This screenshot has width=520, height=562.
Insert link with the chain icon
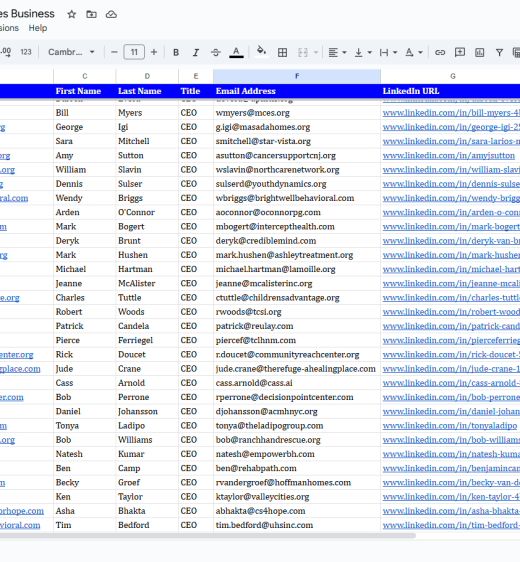click(x=440, y=53)
